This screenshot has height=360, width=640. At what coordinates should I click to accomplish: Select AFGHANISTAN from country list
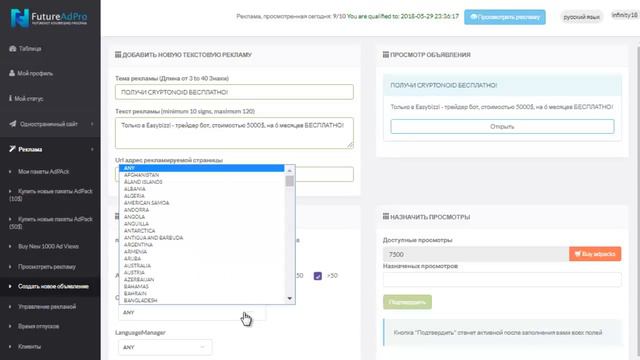(202, 175)
